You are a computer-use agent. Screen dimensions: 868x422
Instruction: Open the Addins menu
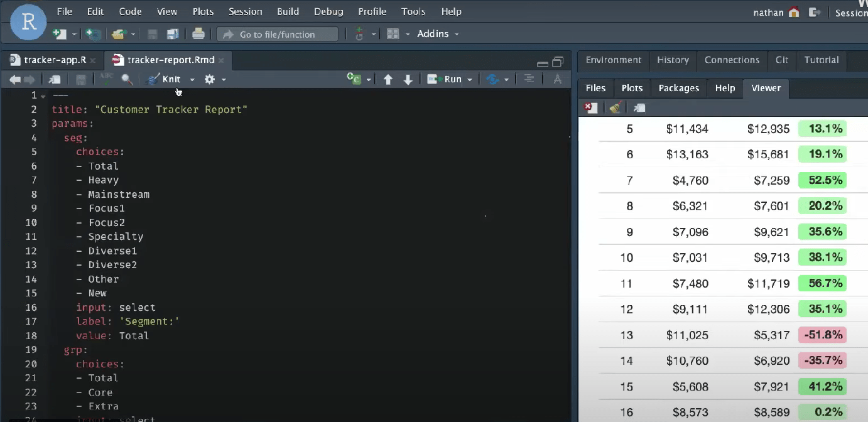438,34
